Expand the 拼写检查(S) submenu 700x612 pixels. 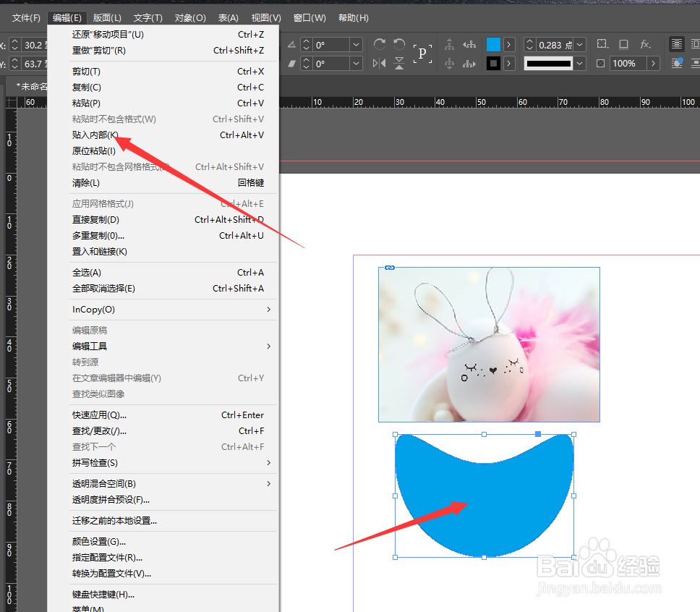[269, 463]
